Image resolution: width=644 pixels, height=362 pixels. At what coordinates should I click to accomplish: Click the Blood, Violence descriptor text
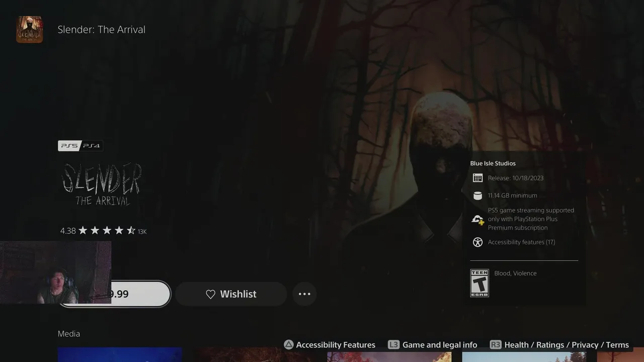515,274
